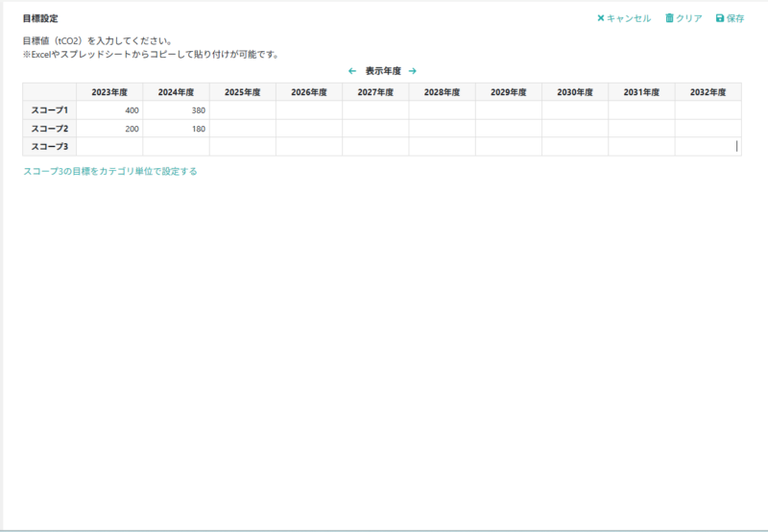This screenshot has height=532, width=768.
Task: Click the スコープ2 2025年度 cell
Action: click(243, 129)
